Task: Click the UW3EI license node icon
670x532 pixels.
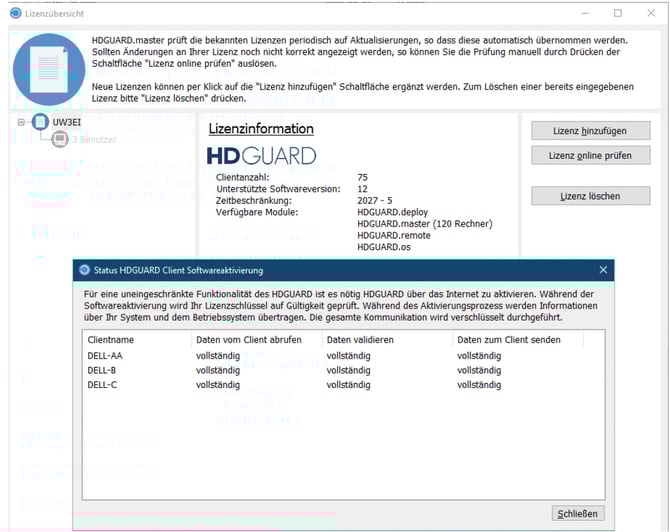Action: click(40, 122)
